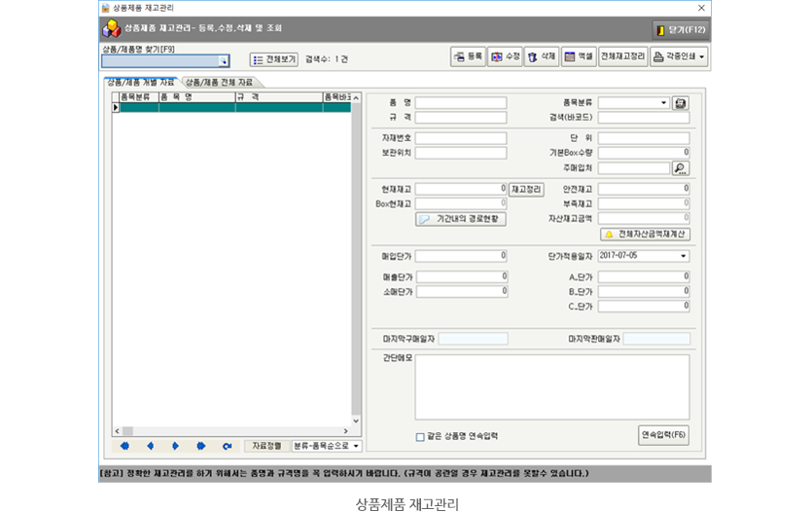Click the refresh record navigation icon
The width and height of the screenshot is (812, 512).
(x=227, y=446)
